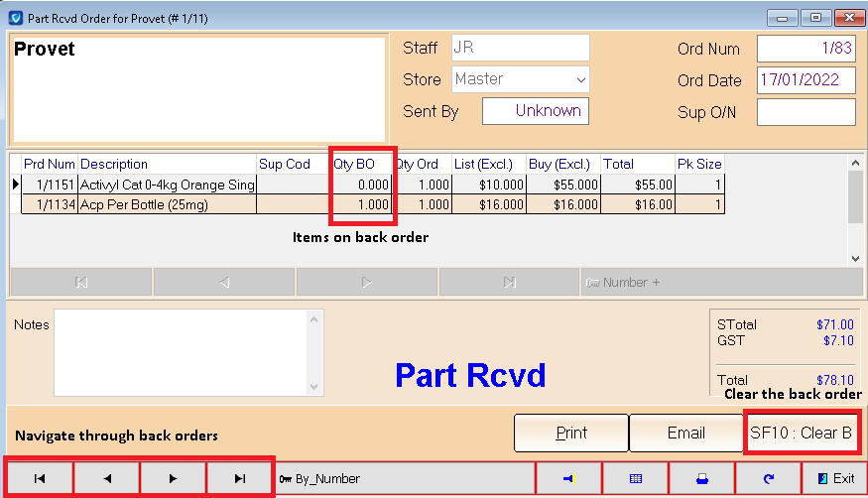Click Buy price $55.000 cell
The image size is (868, 498).
click(x=563, y=185)
